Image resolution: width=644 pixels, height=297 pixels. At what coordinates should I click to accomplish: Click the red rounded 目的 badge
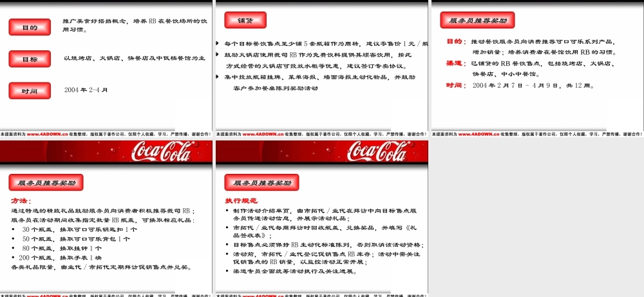[x=30, y=27]
